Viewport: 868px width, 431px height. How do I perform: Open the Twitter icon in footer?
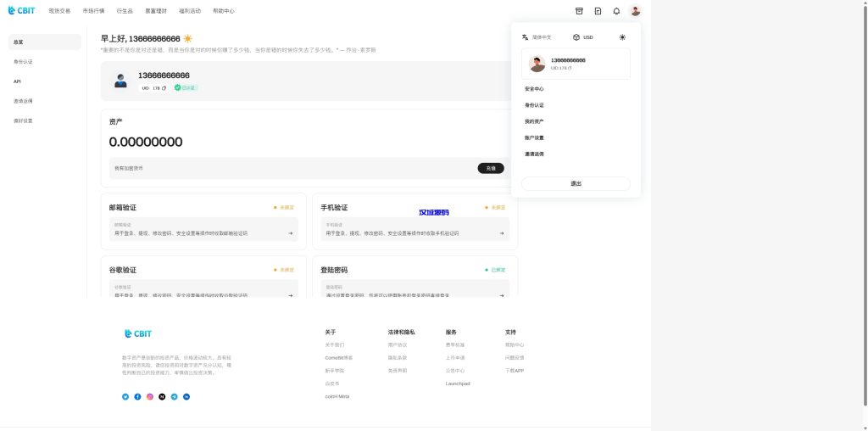point(125,397)
